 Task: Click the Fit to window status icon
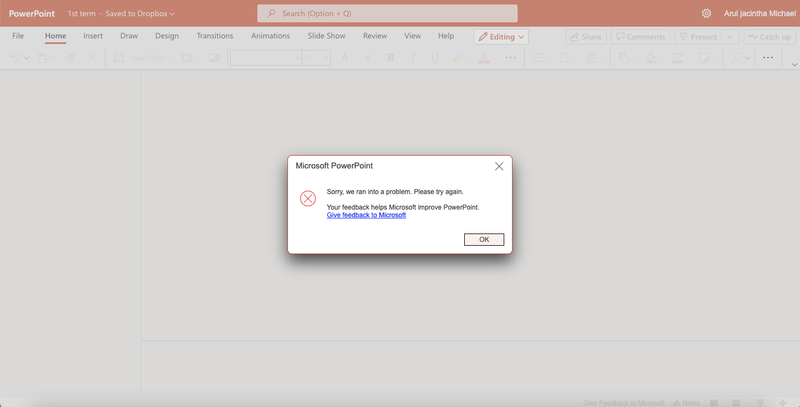[x=783, y=402]
